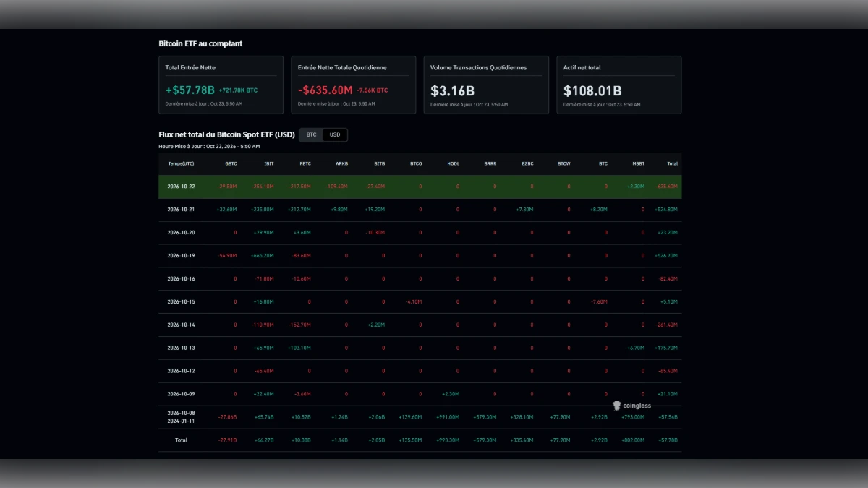868x488 pixels.
Task: Click the Total row label at bottom
Action: point(181,440)
